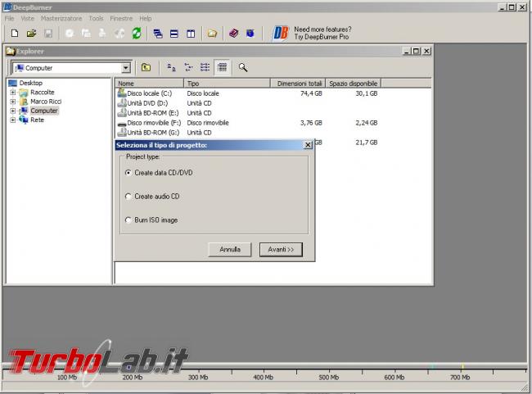Click Need more features? Try DeepBurner Pro
This screenshot has height=394, width=532.
click(x=322, y=34)
